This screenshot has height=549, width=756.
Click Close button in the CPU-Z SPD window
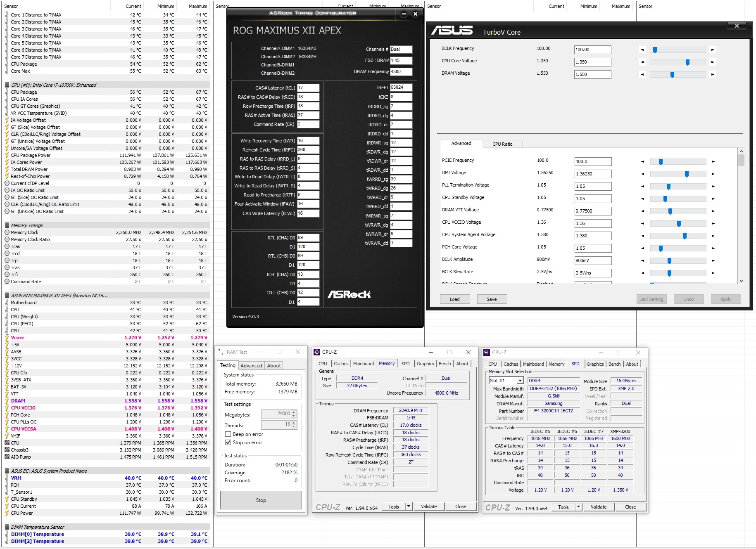tap(630, 507)
